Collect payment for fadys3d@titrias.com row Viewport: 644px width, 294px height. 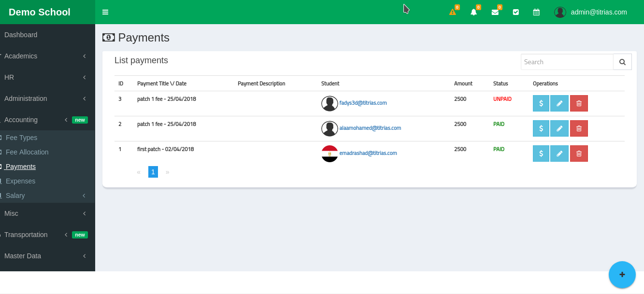pos(541,103)
